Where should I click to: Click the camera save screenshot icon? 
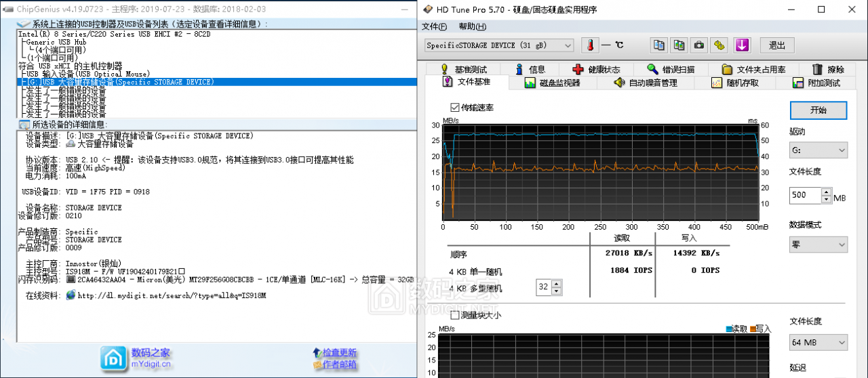tap(699, 45)
